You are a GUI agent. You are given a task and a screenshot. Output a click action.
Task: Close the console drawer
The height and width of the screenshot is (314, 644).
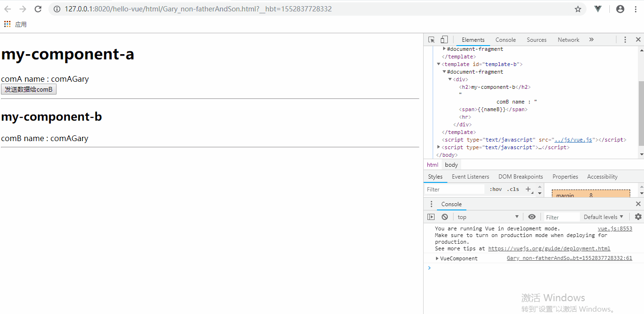pyautogui.click(x=638, y=204)
